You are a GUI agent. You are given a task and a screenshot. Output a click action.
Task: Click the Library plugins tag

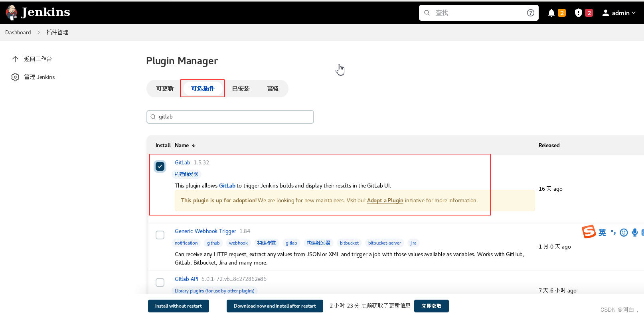pos(215,291)
